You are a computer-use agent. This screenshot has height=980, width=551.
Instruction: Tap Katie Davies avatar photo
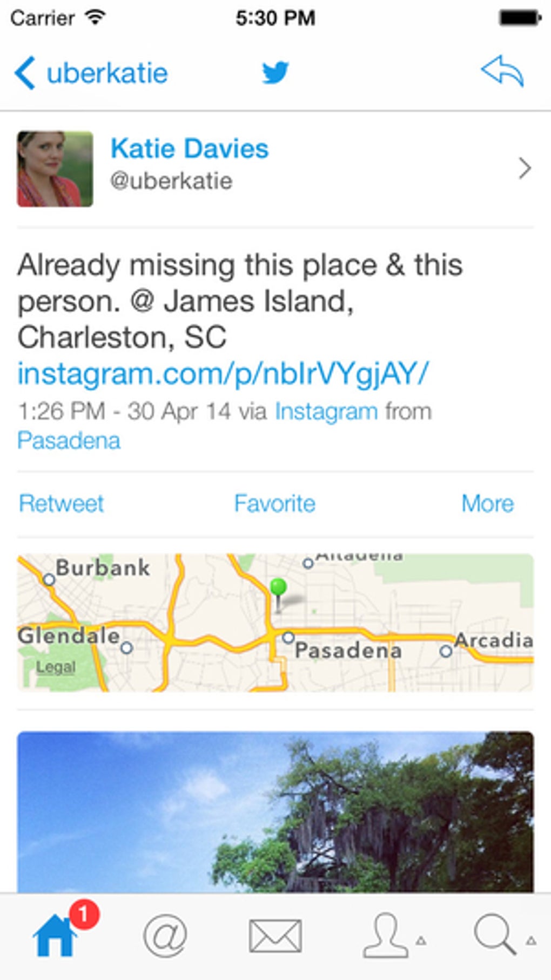tap(55, 169)
